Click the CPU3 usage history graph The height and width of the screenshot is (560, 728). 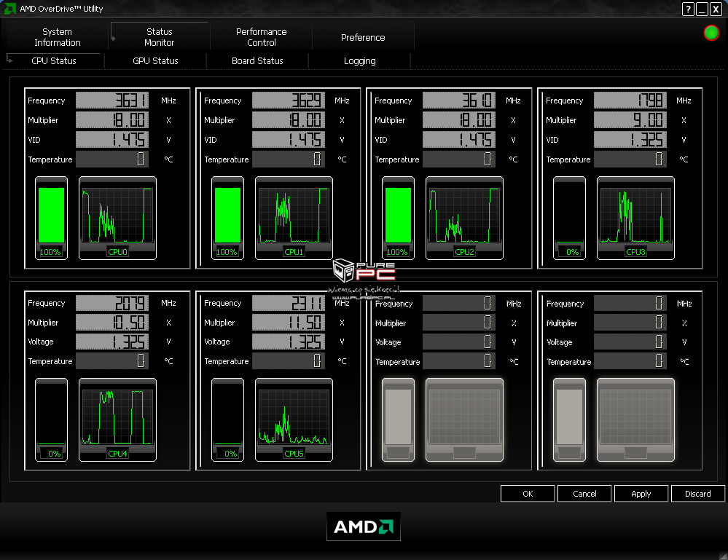[635, 218]
